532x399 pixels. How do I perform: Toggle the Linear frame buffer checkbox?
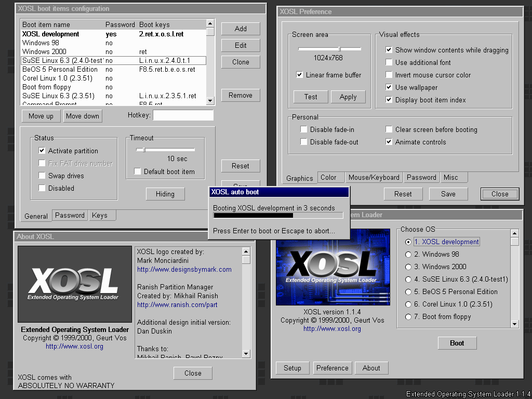(x=300, y=75)
